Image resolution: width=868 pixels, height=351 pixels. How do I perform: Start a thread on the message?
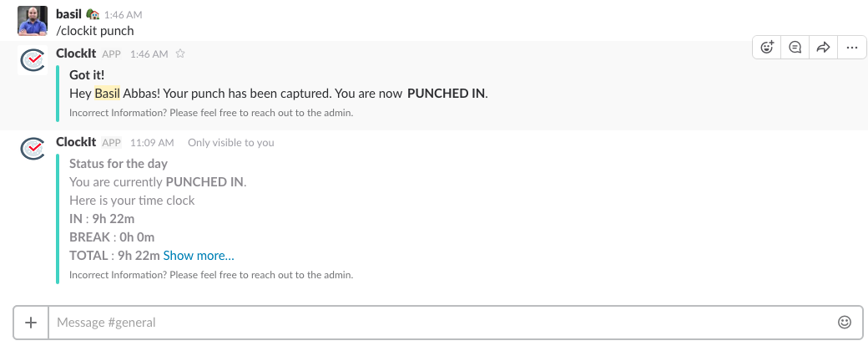click(x=795, y=48)
